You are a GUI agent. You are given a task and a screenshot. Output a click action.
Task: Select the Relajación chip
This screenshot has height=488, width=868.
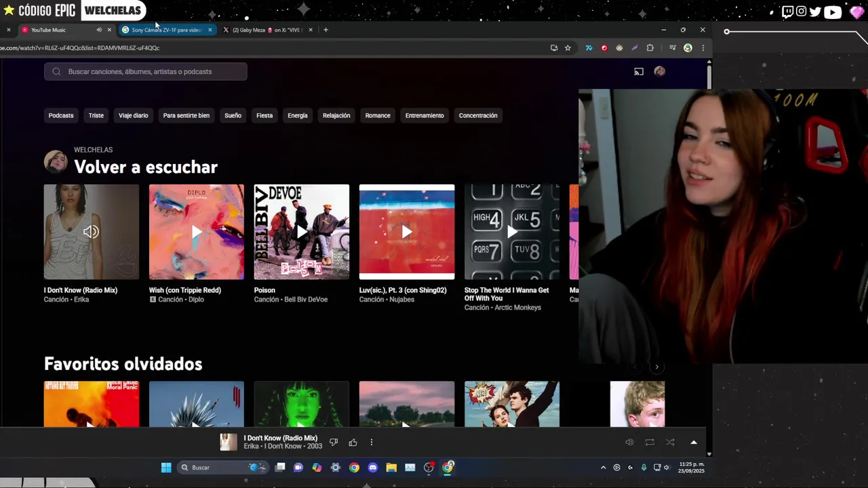tap(336, 115)
